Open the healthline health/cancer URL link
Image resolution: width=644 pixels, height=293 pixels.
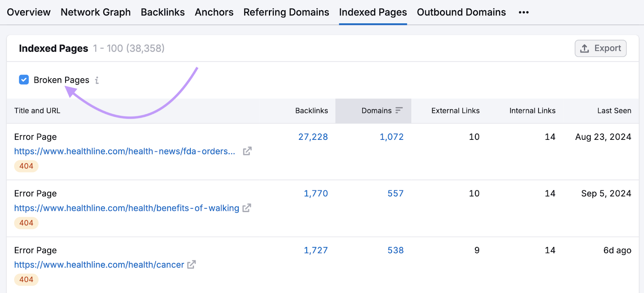point(99,265)
